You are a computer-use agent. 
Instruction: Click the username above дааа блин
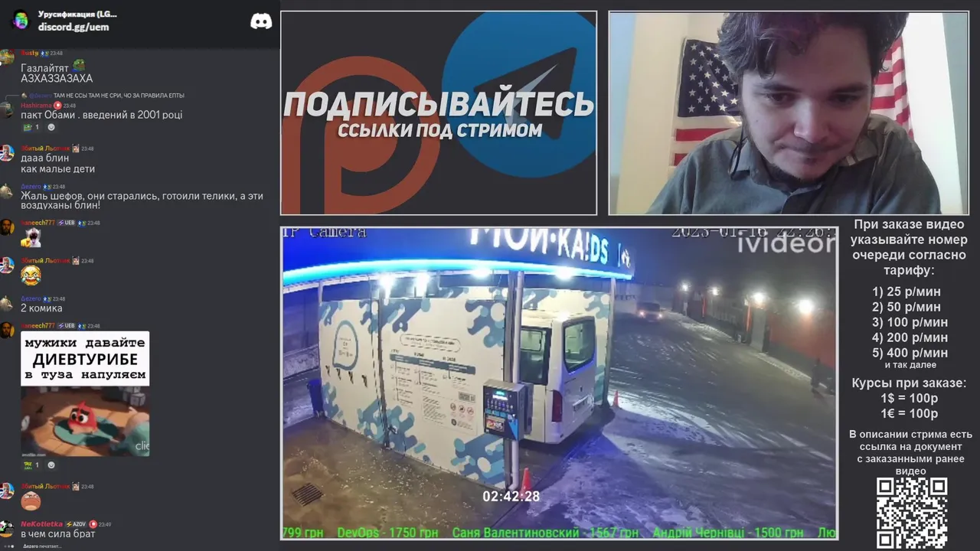point(45,148)
